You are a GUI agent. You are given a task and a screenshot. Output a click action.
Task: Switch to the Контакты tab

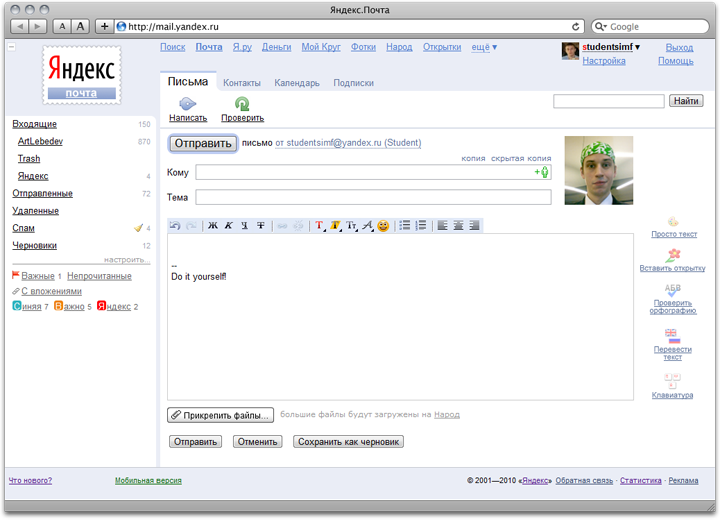[242, 84]
